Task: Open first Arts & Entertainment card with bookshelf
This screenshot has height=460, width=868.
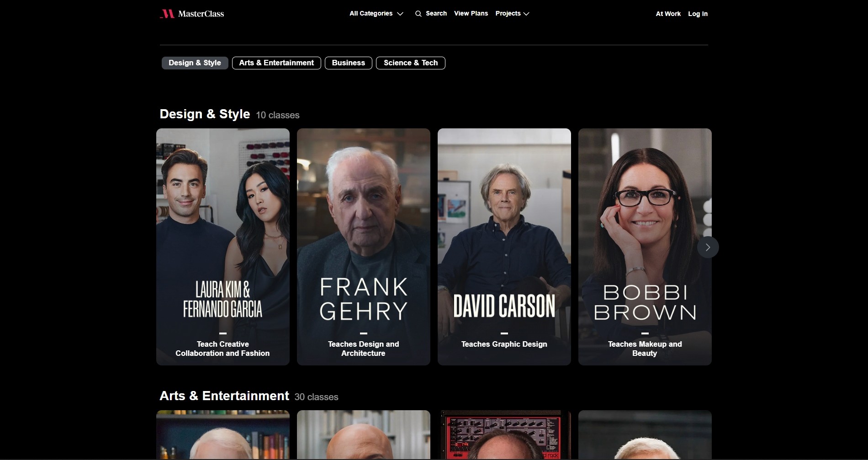Action: coord(223,435)
